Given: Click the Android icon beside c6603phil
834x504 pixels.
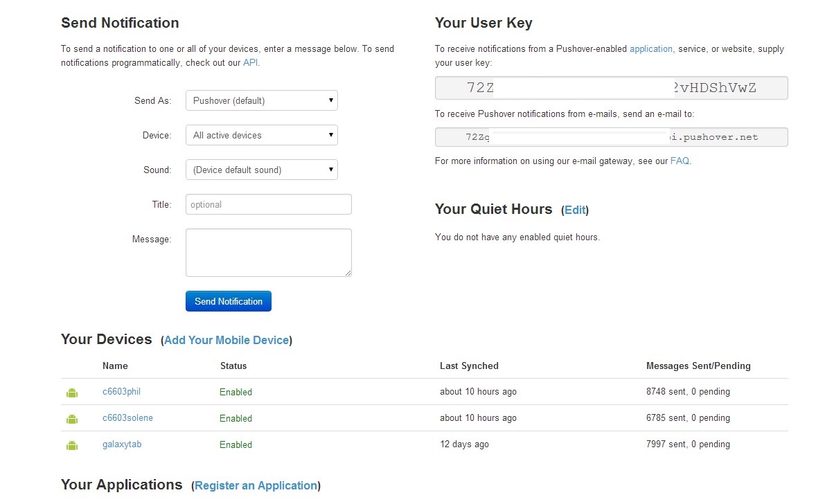Looking at the screenshot, I should coord(72,393).
